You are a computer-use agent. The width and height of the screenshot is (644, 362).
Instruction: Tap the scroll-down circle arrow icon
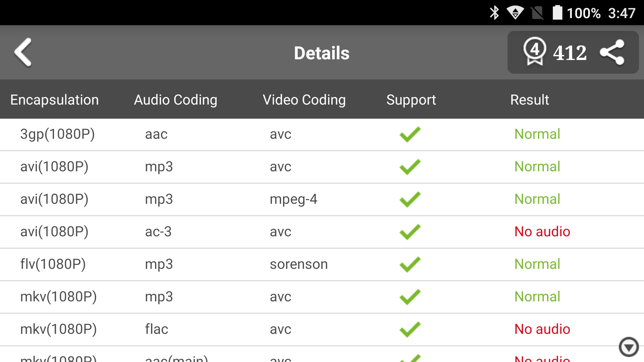point(629,347)
